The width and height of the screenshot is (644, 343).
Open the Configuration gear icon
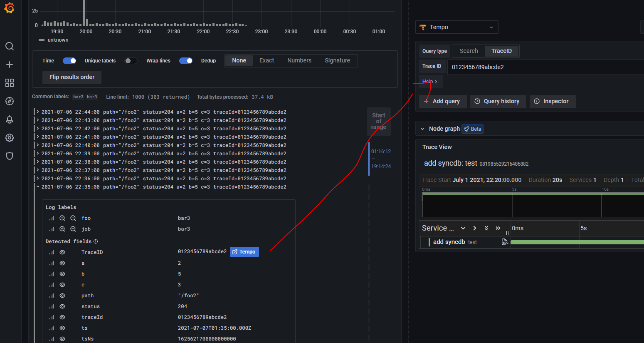pos(10,138)
